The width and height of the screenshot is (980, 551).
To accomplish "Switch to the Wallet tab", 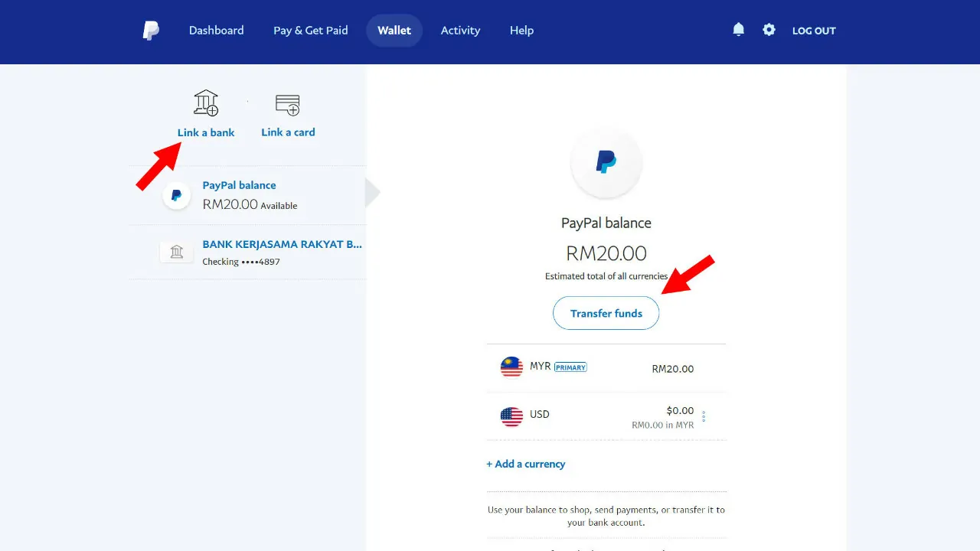I will point(394,30).
